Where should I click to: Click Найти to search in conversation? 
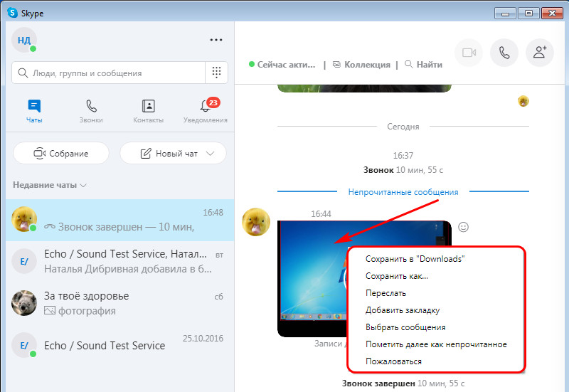pos(423,65)
